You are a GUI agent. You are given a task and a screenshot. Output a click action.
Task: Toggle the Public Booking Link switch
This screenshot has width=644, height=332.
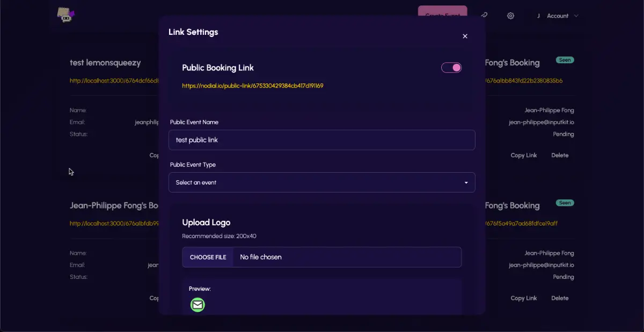pos(451,68)
